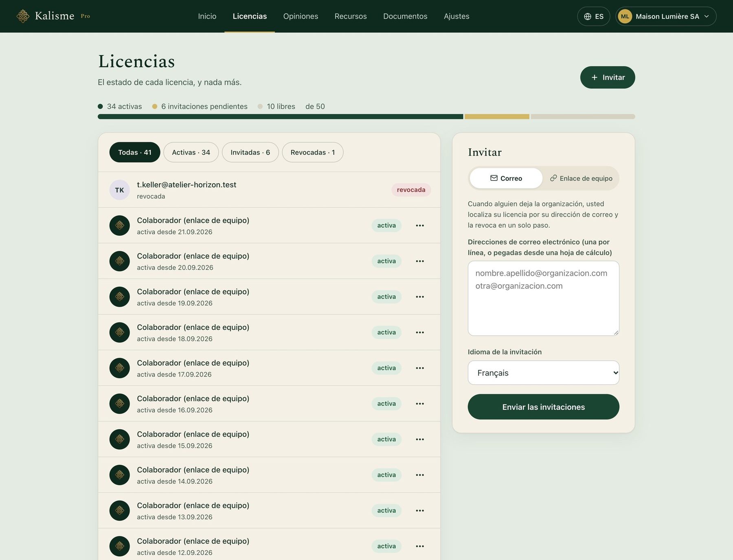The width and height of the screenshot is (733, 560).
Task: Click collaborator avatar for 15.09.2026 license
Action: 119,439
